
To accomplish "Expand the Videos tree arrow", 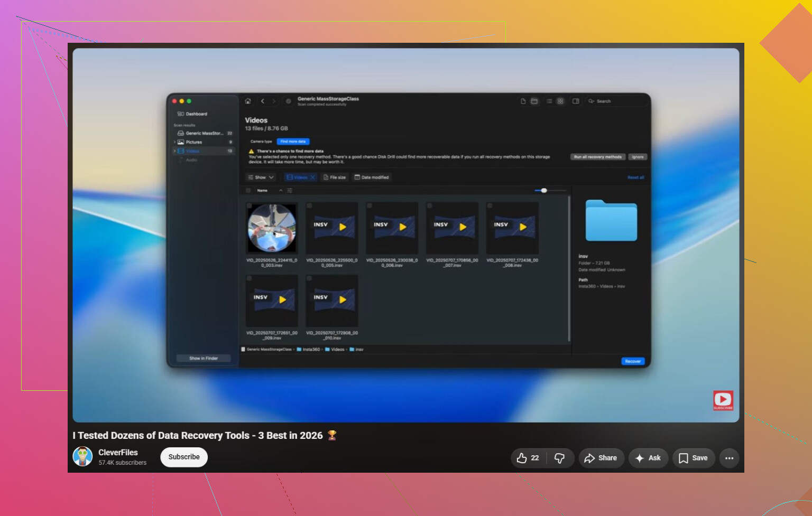I will pyautogui.click(x=174, y=151).
